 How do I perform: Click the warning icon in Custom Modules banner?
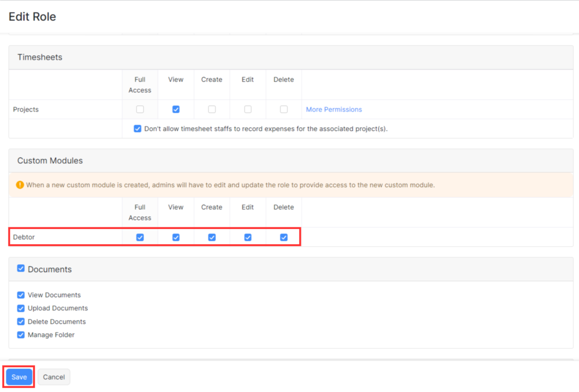click(20, 185)
